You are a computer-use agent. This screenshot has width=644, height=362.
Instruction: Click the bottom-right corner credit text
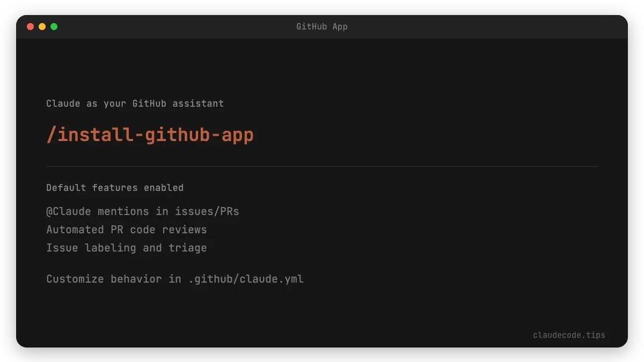(x=568, y=335)
